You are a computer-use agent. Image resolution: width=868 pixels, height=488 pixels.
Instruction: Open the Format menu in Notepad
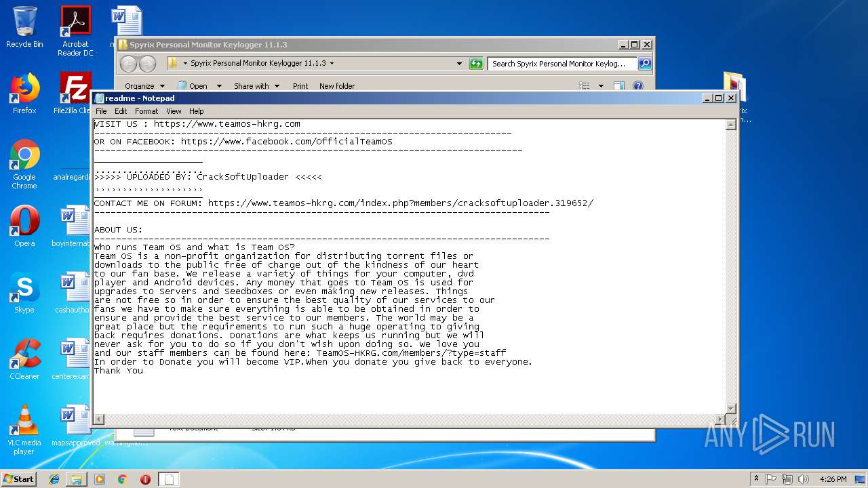(146, 111)
